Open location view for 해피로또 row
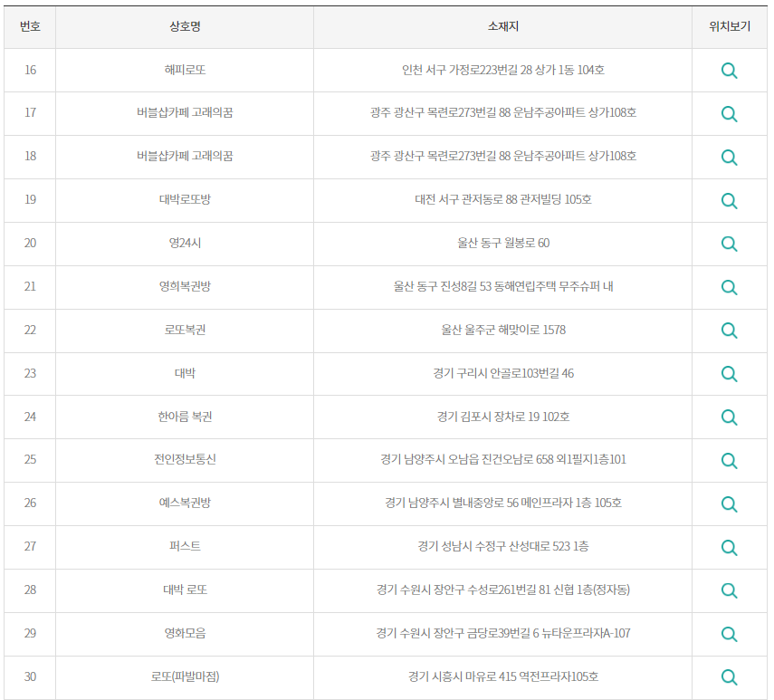 729,71
